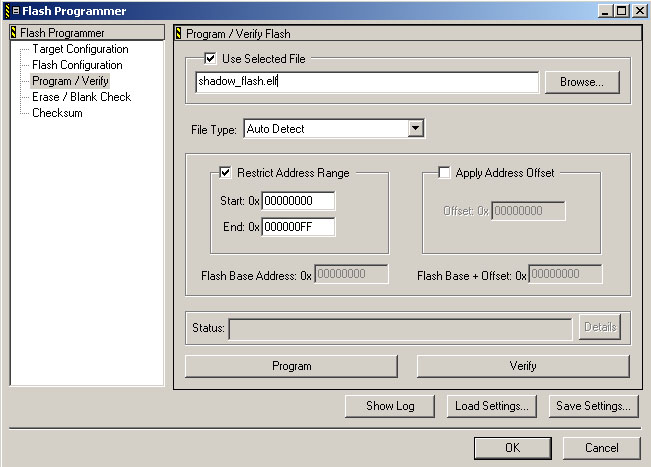Open the File Type dropdown

[x=416, y=129]
